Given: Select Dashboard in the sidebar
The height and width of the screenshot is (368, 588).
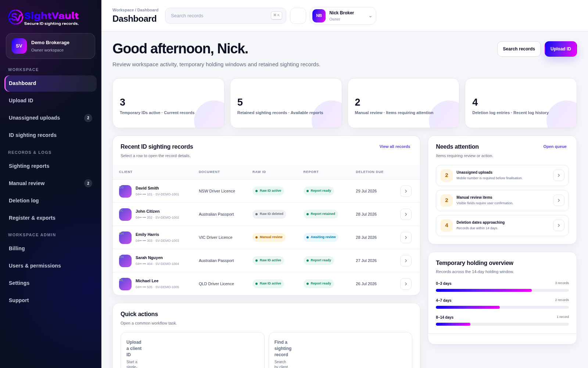Looking at the screenshot, I should 50,84.
